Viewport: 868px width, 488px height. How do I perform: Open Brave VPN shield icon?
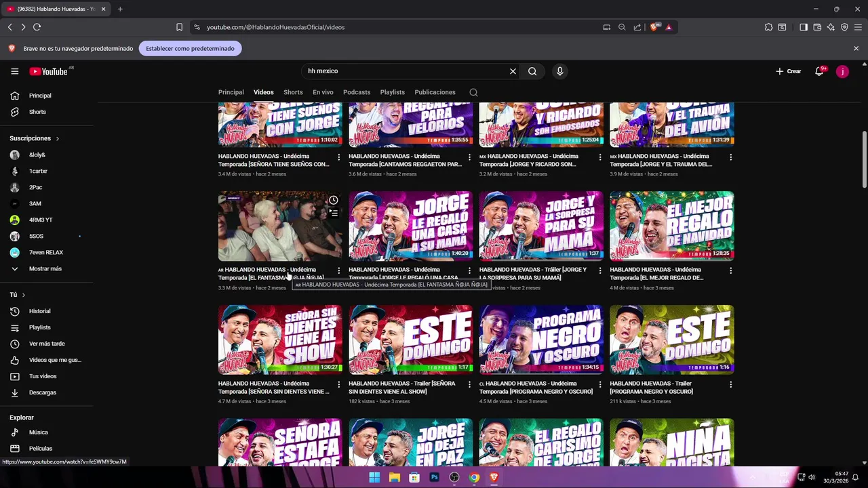(844, 27)
